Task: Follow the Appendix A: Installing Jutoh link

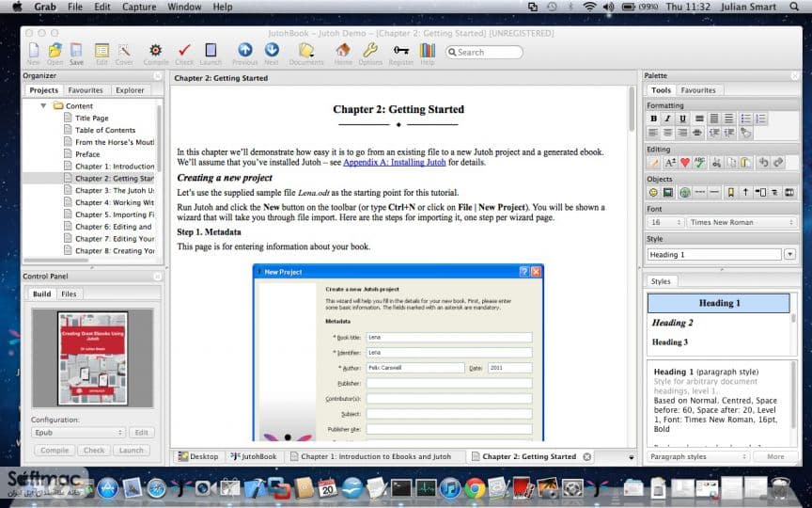Action: pyautogui.click(x=394, y=162)
